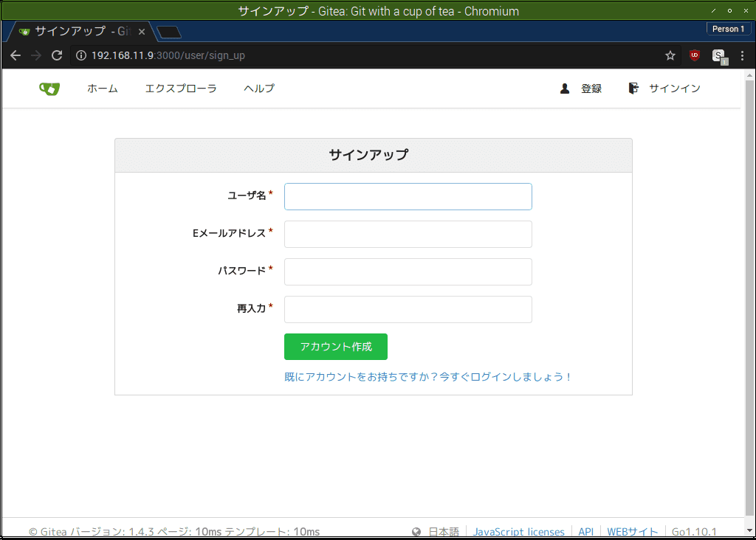Click the Gitea teacup logo
The image size is (756, 540).
coord(49,88)
